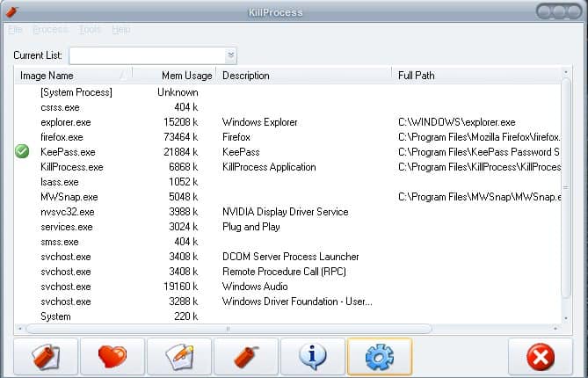This screenshot has width=588, height=378.
Task: Select the [System Process] row
Action: pyautogui.click(x=287, y=92)
